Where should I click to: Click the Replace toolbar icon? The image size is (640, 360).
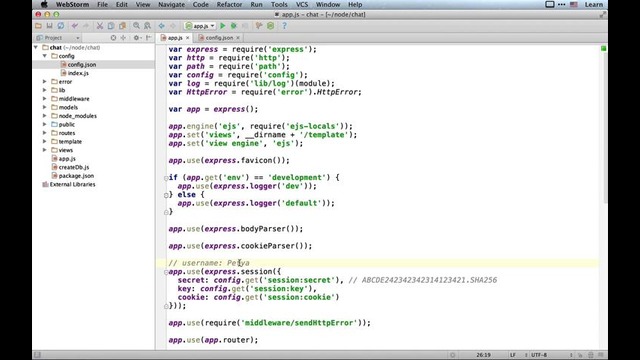tap(147, 26)
